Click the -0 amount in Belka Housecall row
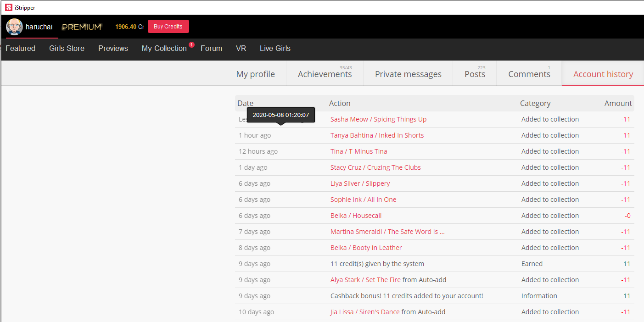The image size is (644, 322). 627,216
